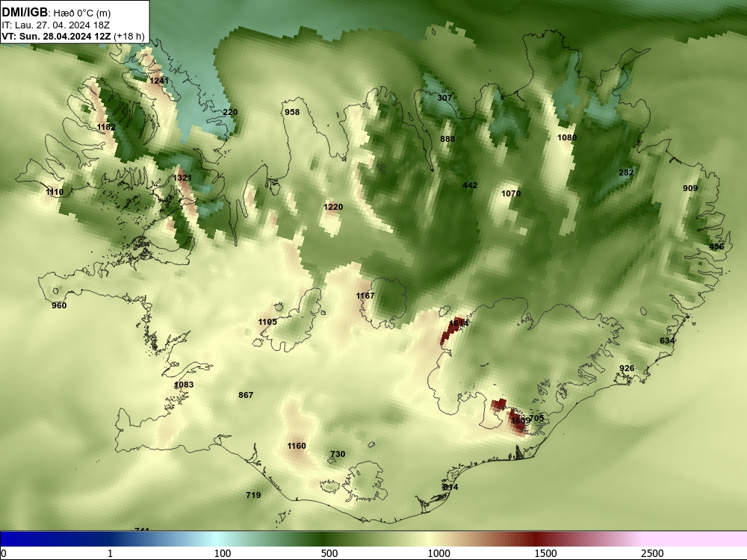This screenshot has height=560, width=747.
Task: Click the DMI/IGB title text
Action: pyautogui.click(x=25, y=12)
